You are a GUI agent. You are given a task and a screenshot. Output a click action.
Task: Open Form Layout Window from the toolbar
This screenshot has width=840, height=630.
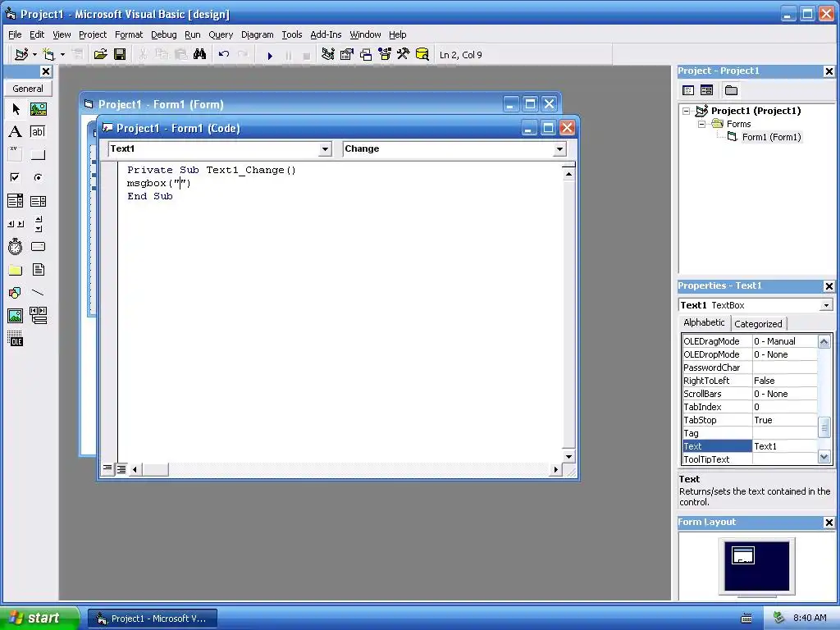tap(366, 55)
